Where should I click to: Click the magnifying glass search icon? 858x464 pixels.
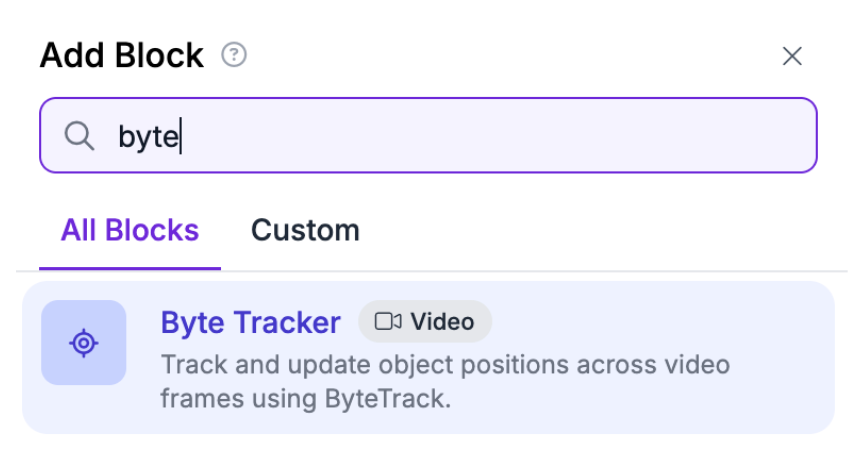point(79,135)
